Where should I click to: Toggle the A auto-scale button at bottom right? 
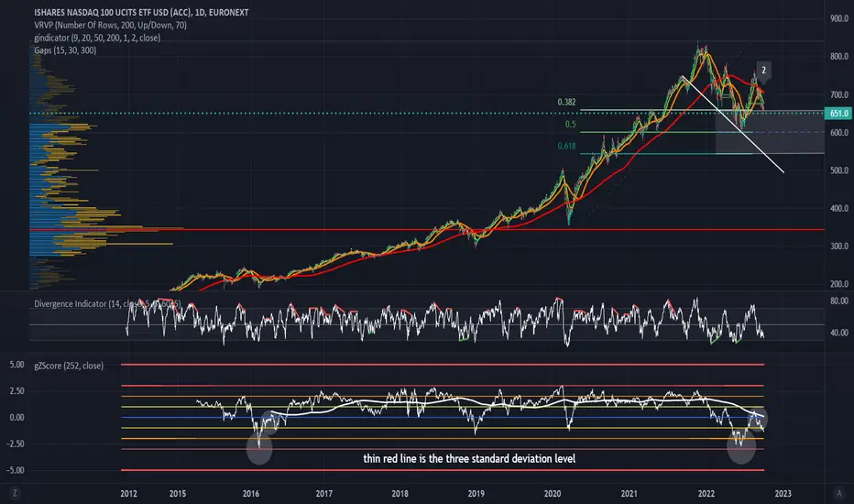pyautogui.click(x=838, y=493)
